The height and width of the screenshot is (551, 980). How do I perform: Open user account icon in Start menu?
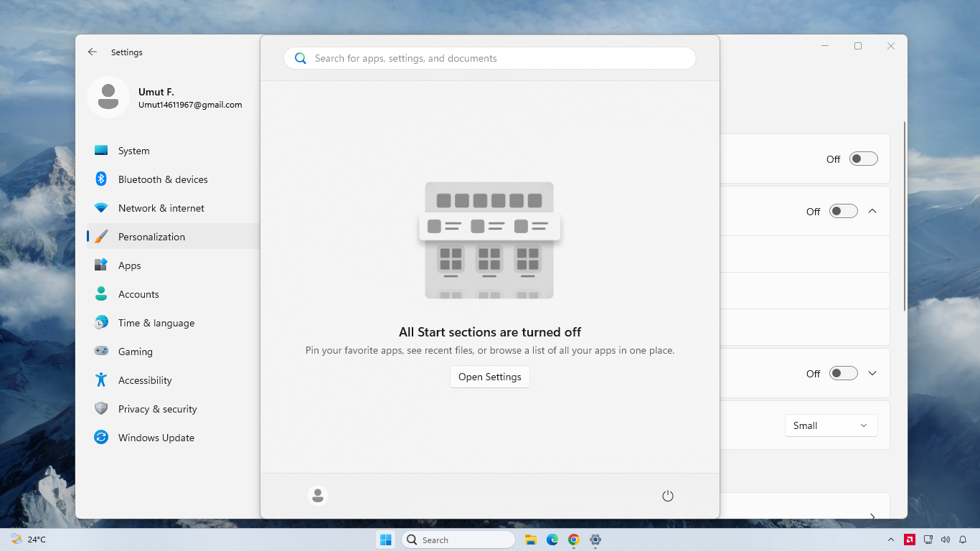[318, 496]
